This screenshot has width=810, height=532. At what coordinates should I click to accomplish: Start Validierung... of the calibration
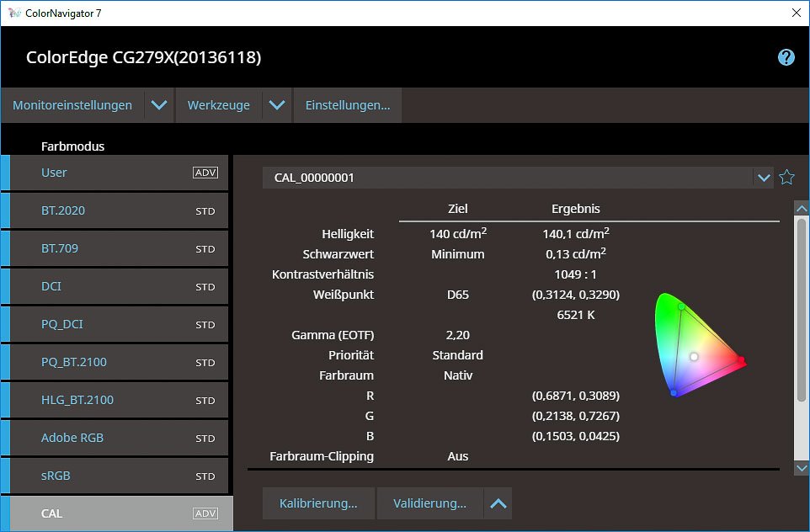[429, 503]
